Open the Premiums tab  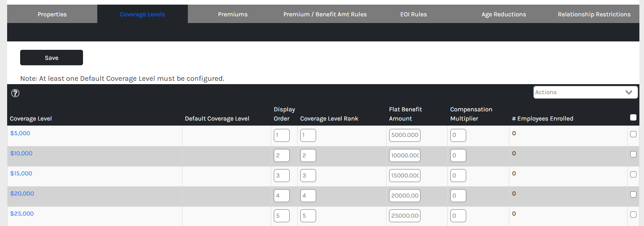pyautogui.click(x=233, y=14)
